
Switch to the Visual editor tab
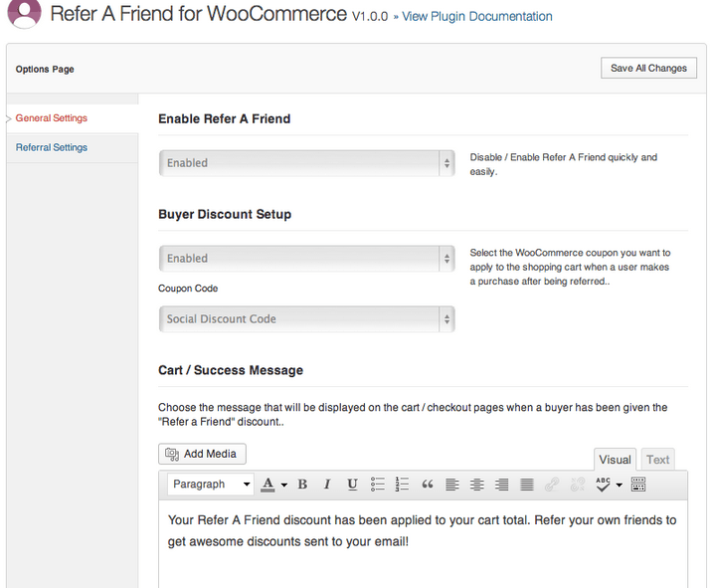(615, 460)
